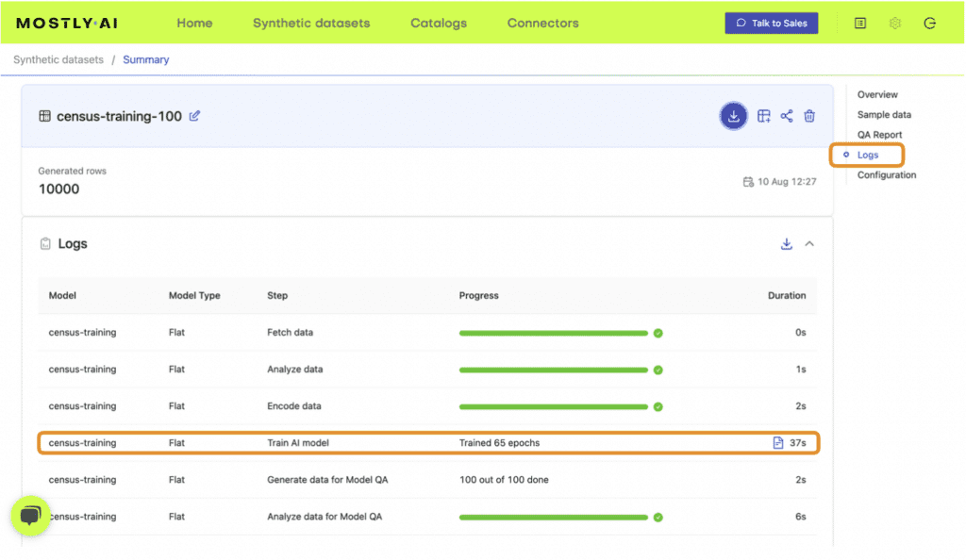Switch to the Connectors section
Viewport: 966px width, 560px height.
tap(542, 23)
